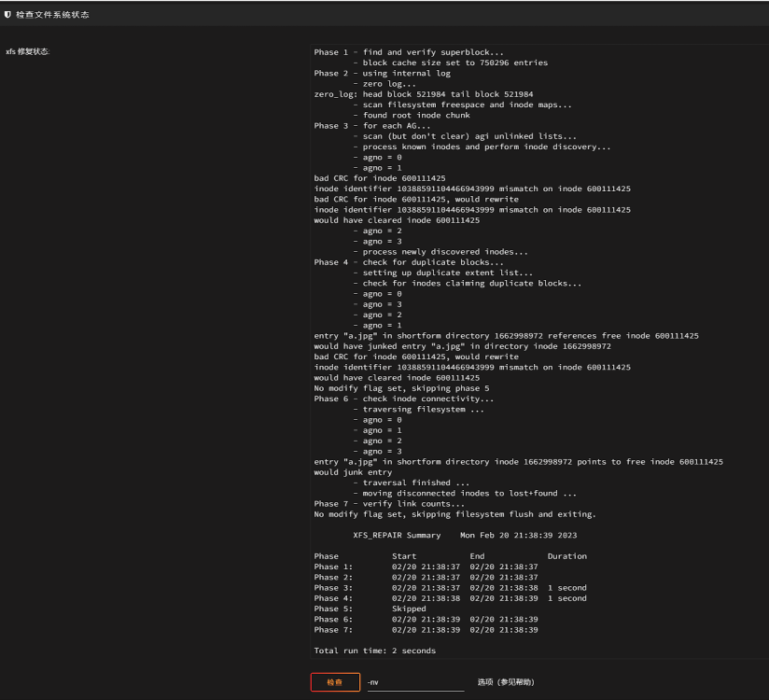This screenshot has width=769, height=700.
Task: Click the 'would have junked entry "a.jpg"' line
Action: click(463, 346)
